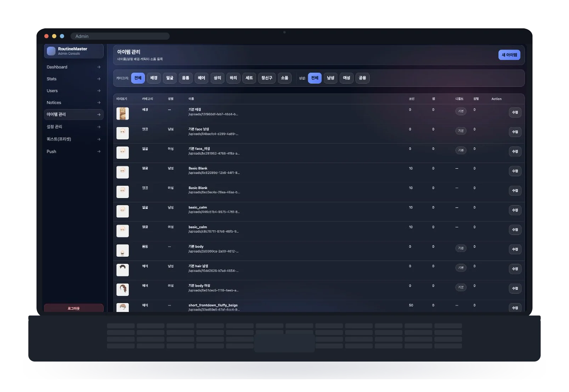Click the Admin address bar field
The height and width of the screenshot is (392, 569).
click(x=120, y=36)
